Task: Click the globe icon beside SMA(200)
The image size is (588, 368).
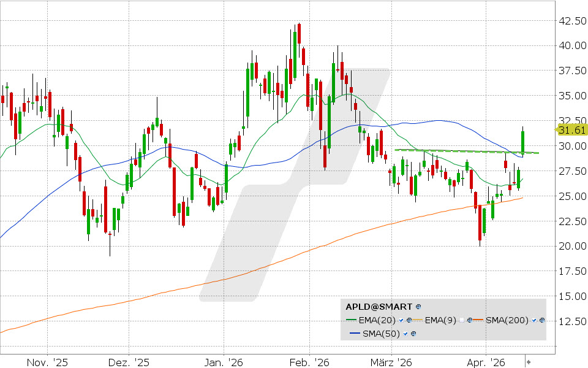Action: click(541, 320)
